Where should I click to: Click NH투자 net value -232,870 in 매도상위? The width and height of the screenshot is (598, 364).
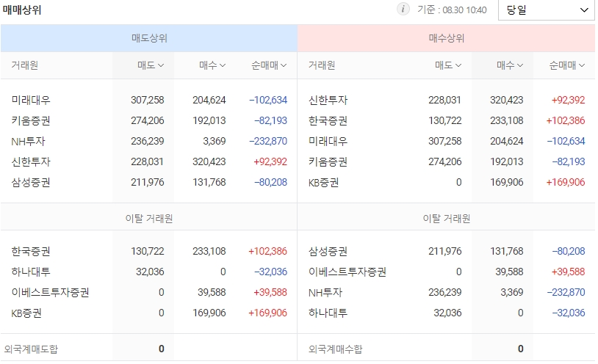pyautogui.click(x=268, y=141)
